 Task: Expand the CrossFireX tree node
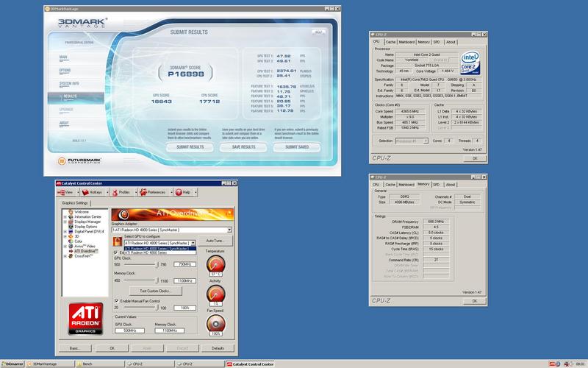pos(65,255)
